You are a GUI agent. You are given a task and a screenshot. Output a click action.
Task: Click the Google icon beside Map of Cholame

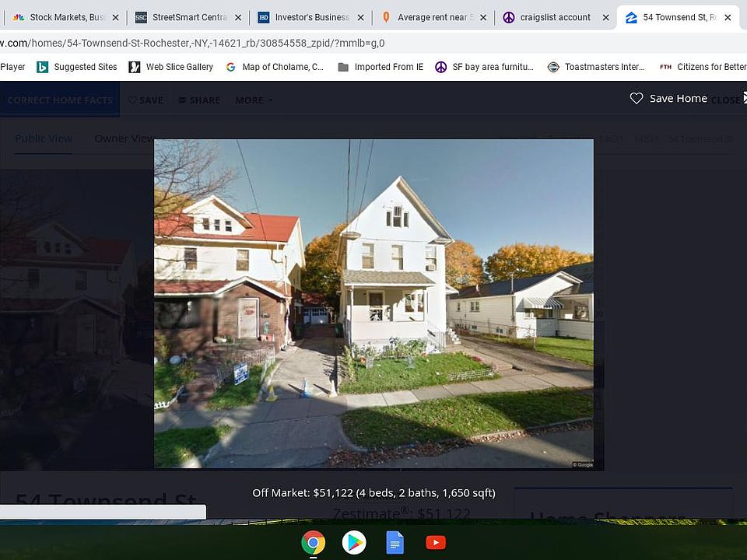pyautogui.click(x=231, y=67)
